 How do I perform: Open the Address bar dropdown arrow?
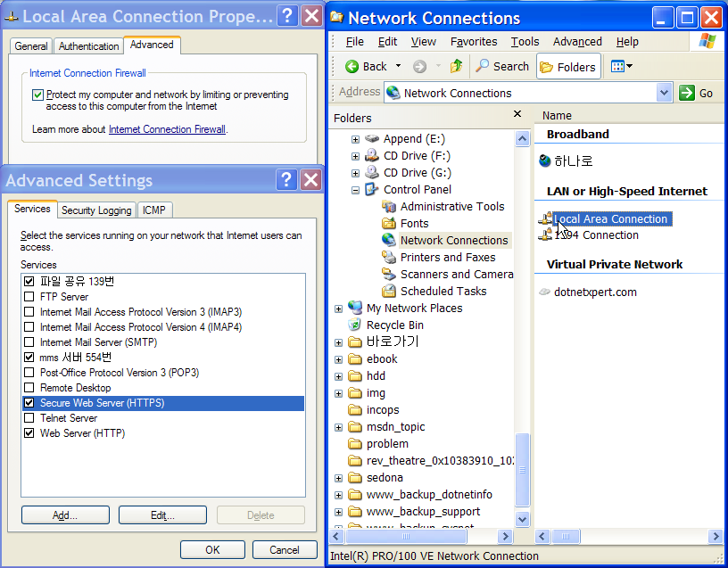(664, 93)
